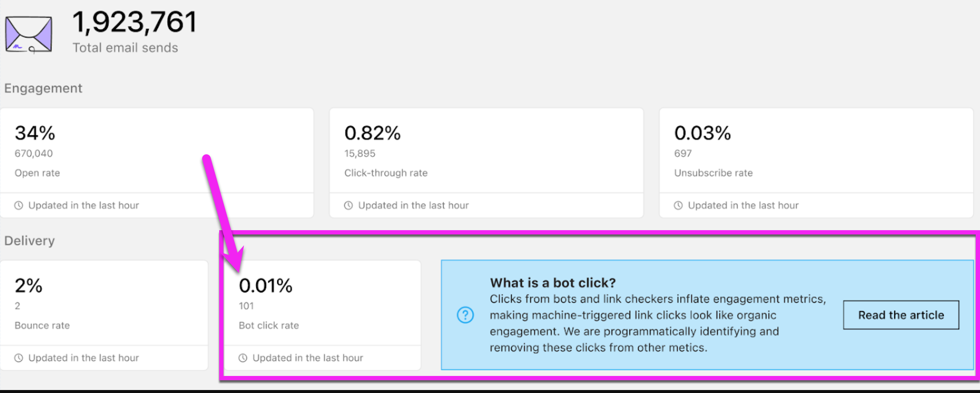Switch to the Engagement section header
Image resolution: width=980 pixels, height=393 pixels.
pyautogui.click(x=43, y=88)
